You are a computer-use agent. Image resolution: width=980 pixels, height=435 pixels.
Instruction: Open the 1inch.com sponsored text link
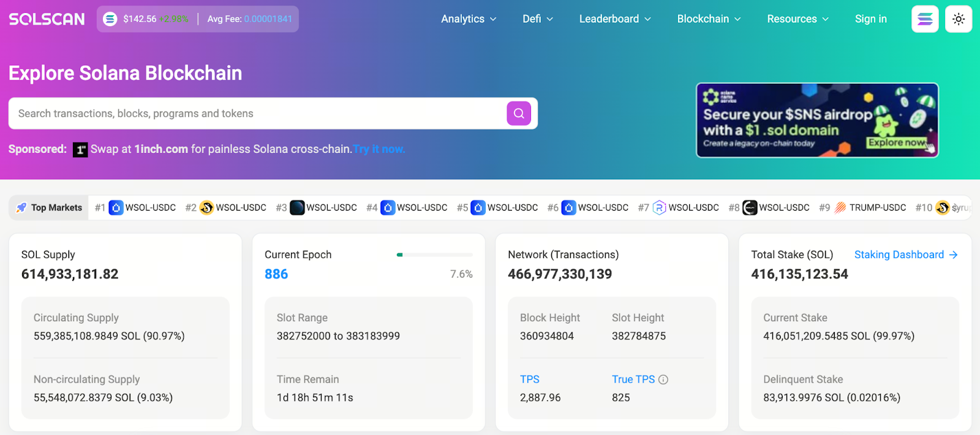click(161, 149)
